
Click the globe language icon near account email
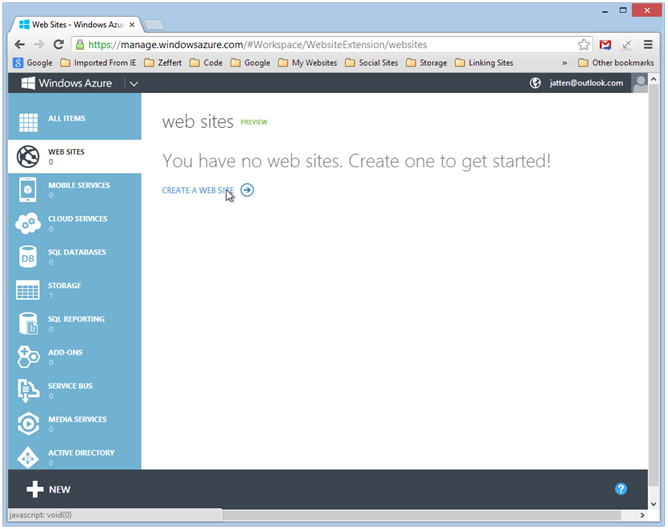(x=535, y=83)
